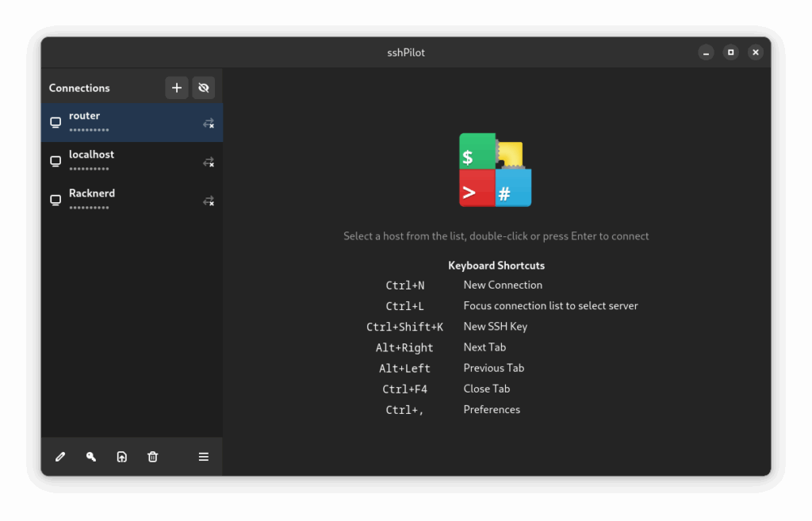
Task: Open the hamburger menu in the sidebar footer
Action: click(204, 457)
